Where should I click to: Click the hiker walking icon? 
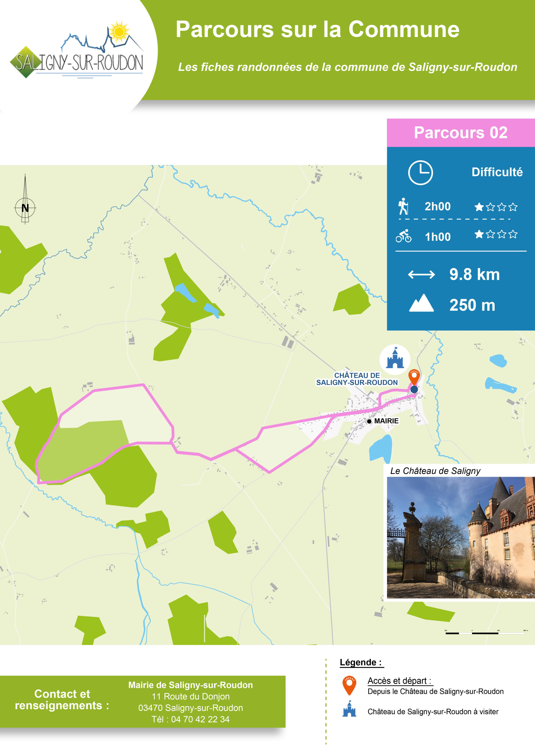[403, 206]
